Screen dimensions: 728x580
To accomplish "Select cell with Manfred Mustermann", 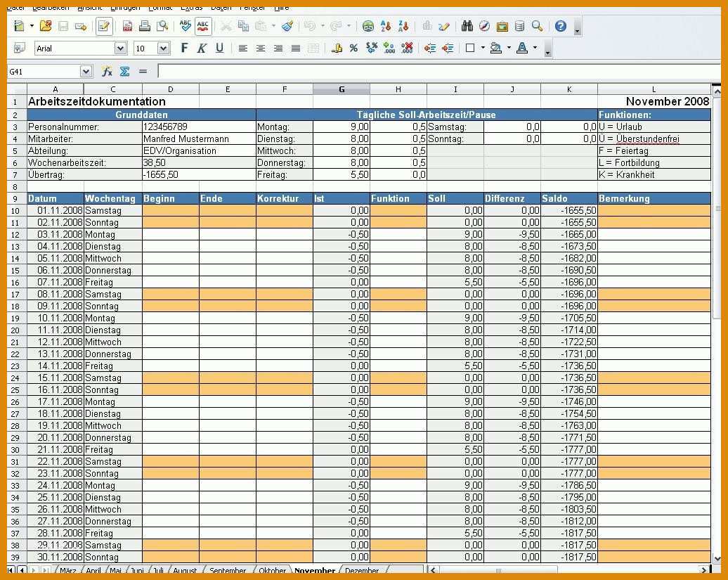I will pyautogui.click(x=199, y=138).
